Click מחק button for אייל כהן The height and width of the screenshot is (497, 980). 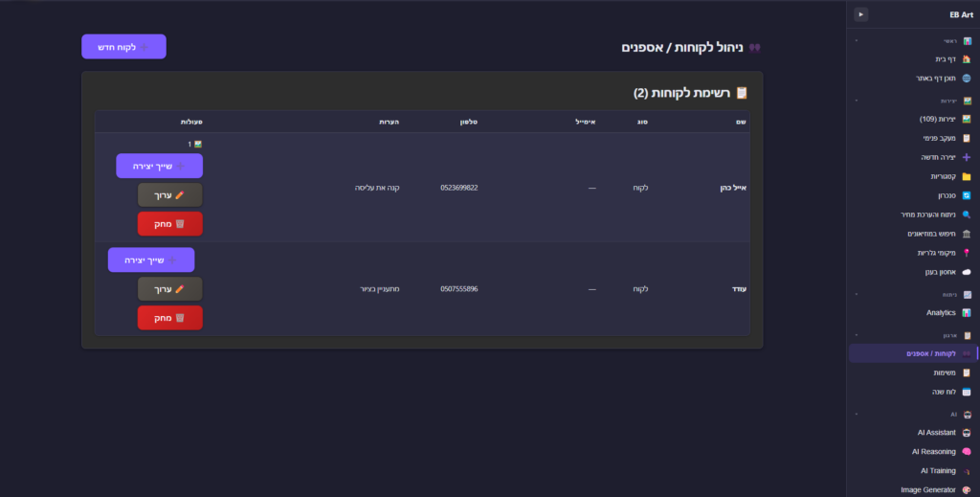(169, 223)
